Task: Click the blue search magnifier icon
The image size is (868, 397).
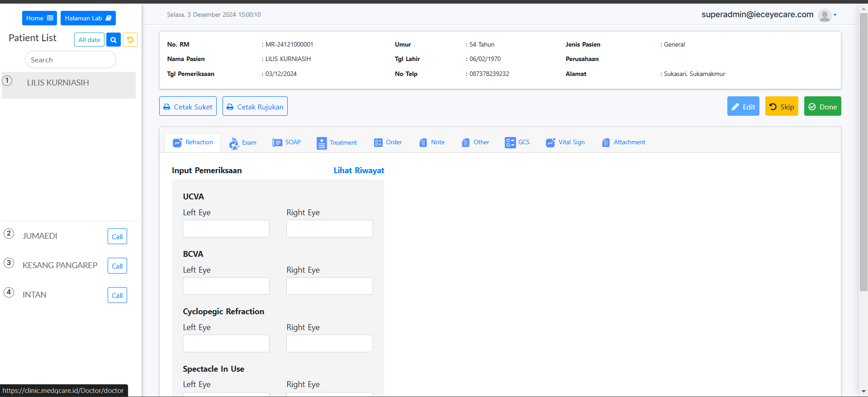Action: 114,40
